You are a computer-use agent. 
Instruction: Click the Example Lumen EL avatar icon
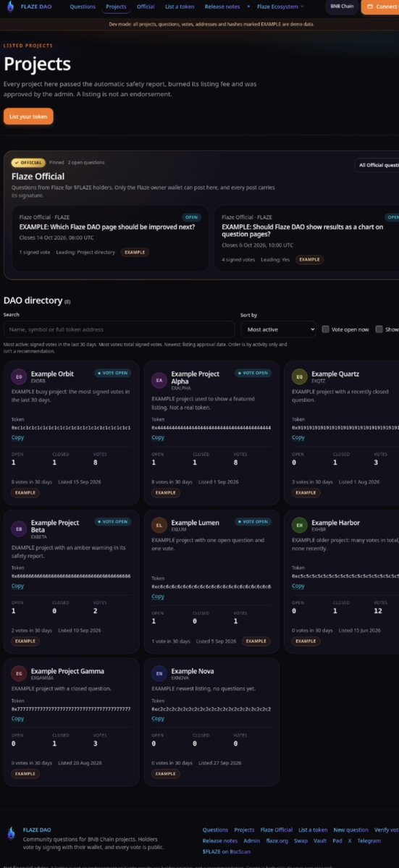click(159, 526)
